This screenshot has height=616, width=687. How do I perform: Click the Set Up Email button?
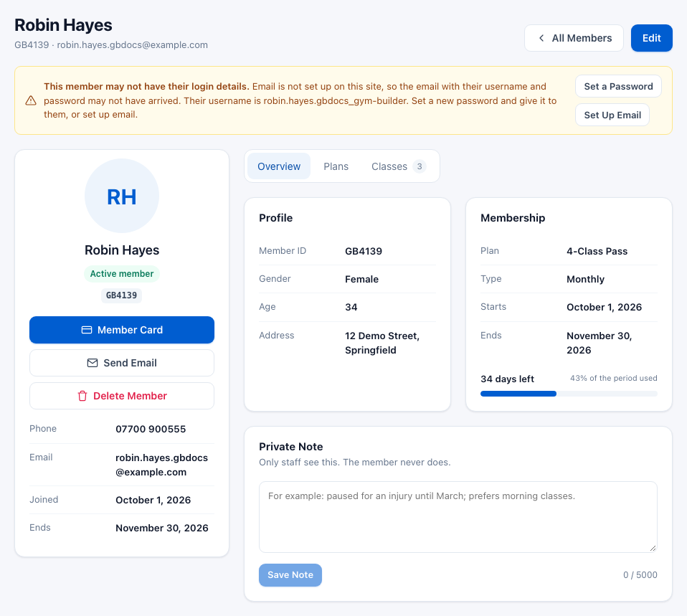612,115
